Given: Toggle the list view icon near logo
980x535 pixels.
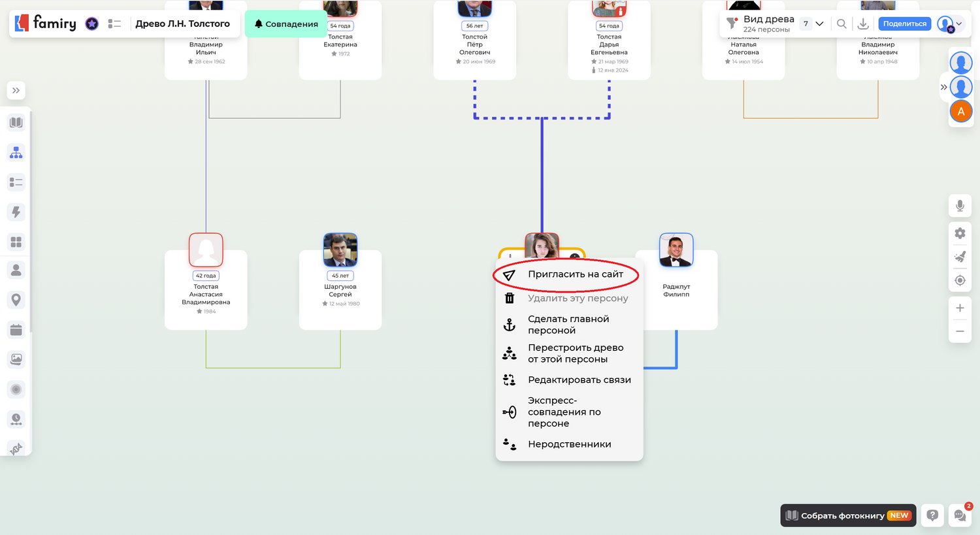Looking at the screenshot, I should click(114, 24).
